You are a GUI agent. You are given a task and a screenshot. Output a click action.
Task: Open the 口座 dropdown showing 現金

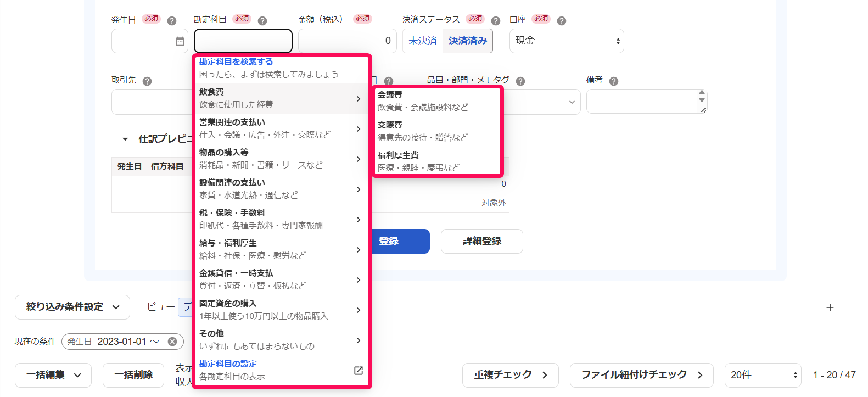(x=567, y=41)
